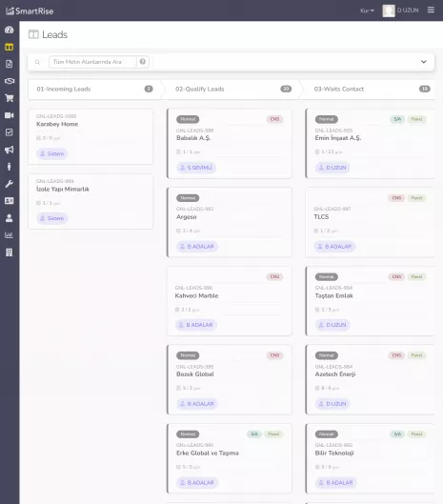Open the wrench tools sidebar icon
Viewport: 443px width, 504px height.
click(10, 184)
